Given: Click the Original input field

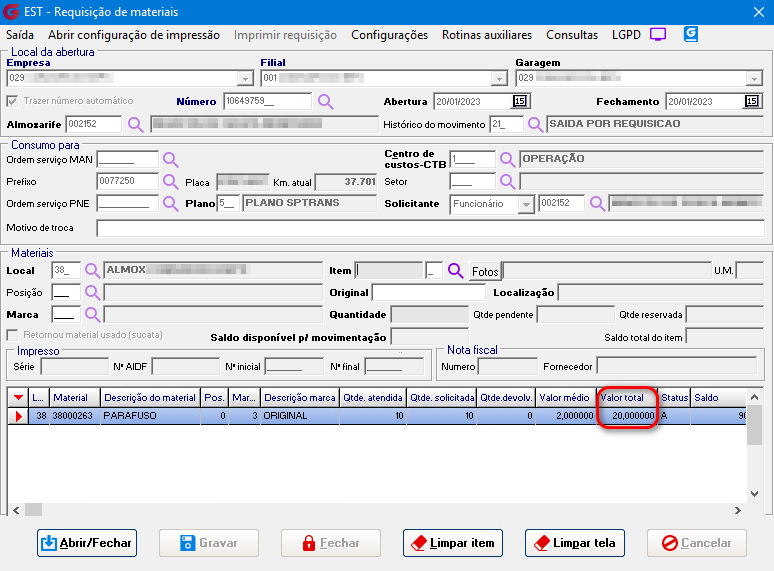Looking at the screenshot, I should pyautogui.click(x=428, y=292).
